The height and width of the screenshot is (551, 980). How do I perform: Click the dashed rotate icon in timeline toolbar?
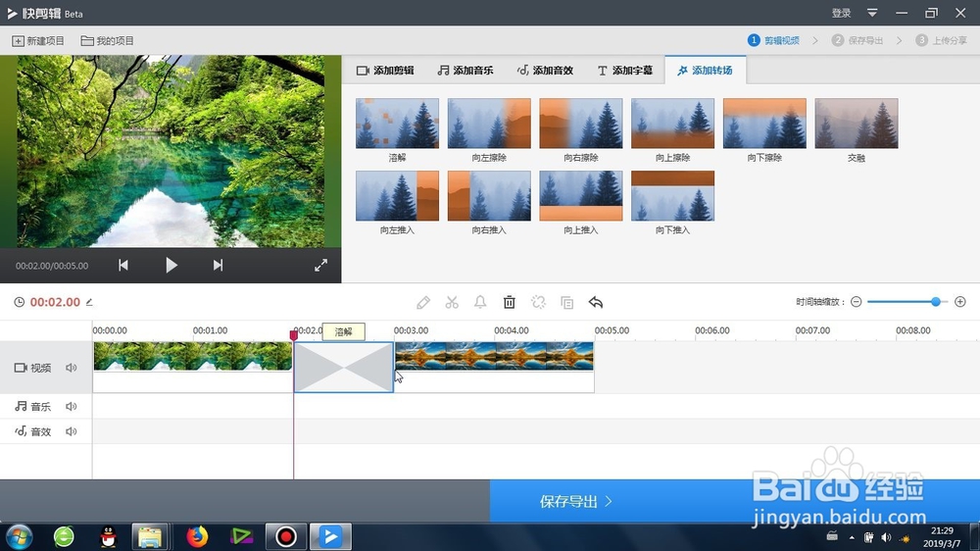point(538,303)
